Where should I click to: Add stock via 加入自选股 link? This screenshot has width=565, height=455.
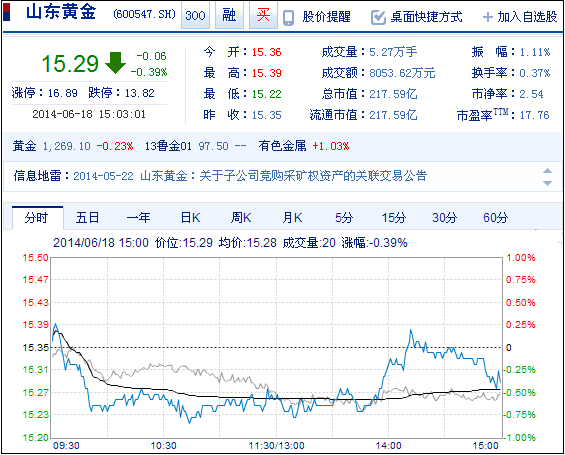pyautogui.click(x=527, y=17)
